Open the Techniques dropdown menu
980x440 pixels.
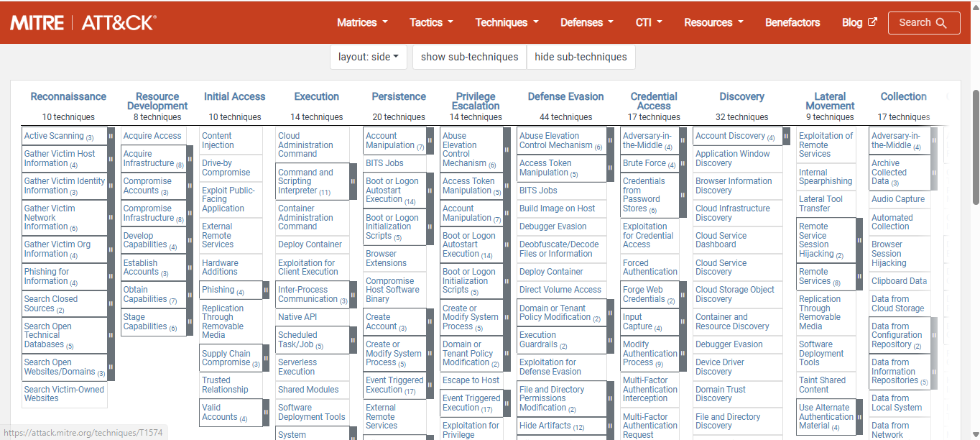(507, 22)
